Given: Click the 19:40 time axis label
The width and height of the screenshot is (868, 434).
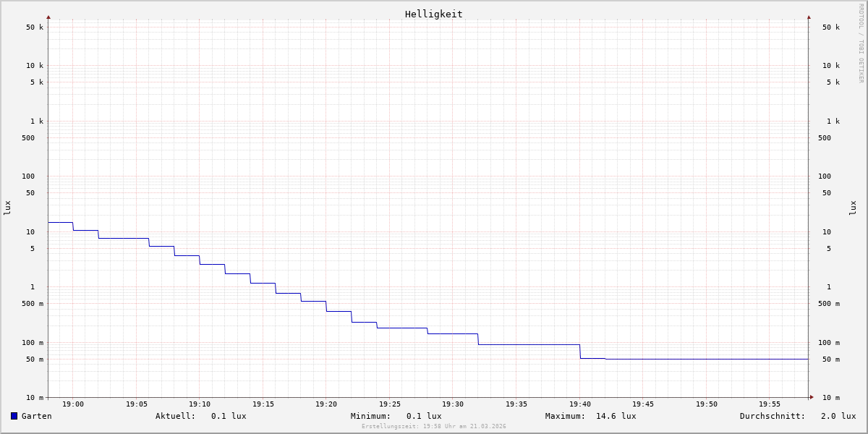Looking at the screenshot, I should coord(579,404).
